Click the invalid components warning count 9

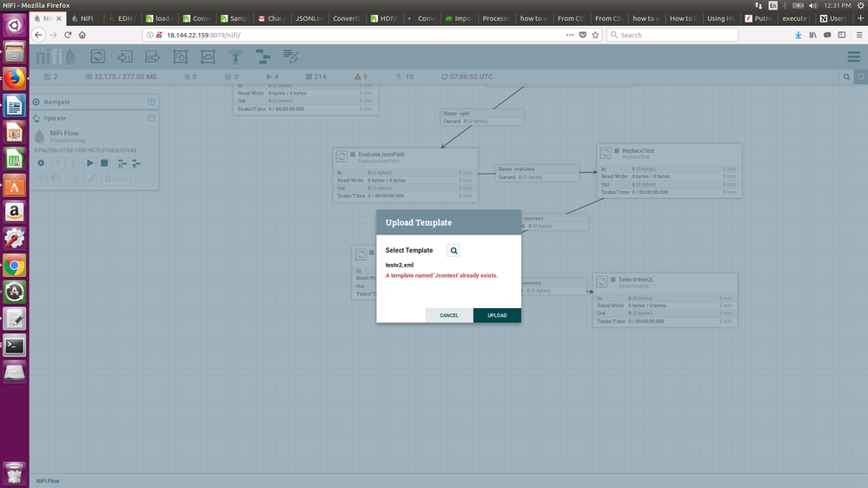pos(361,77)
